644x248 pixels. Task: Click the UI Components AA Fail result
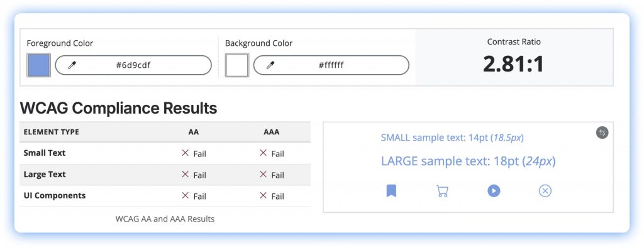tap(194, 197)
